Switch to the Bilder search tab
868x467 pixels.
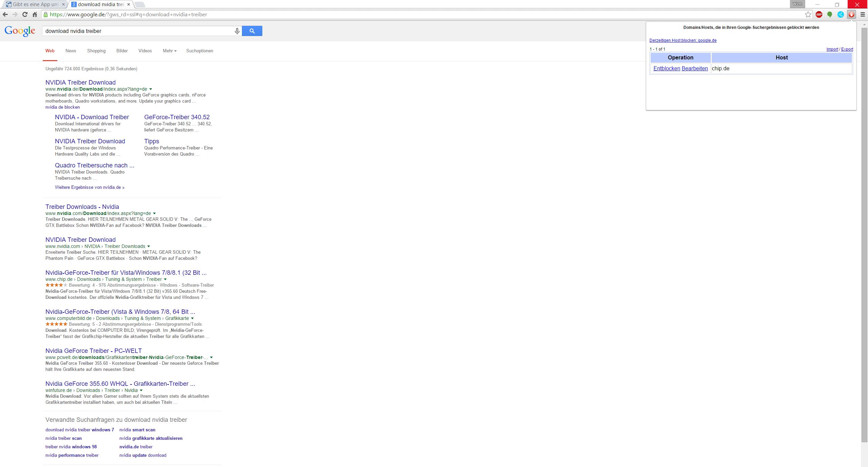[x=122, y=51]
